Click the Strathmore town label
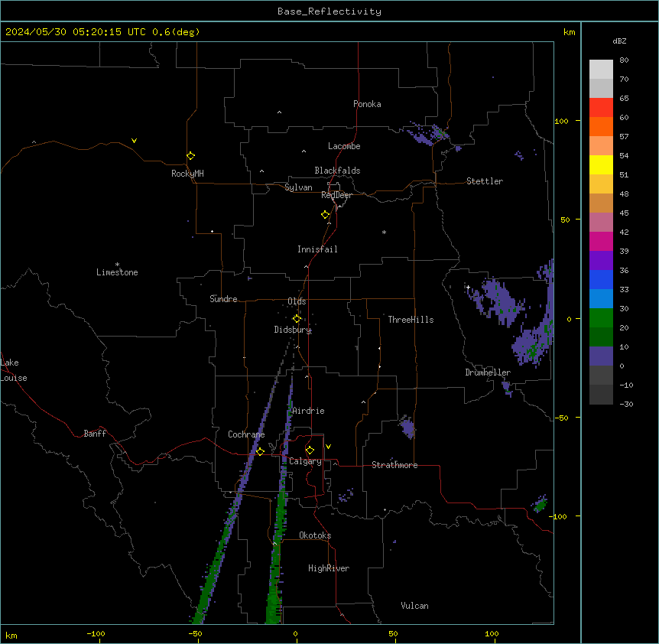Image resolution: width=659 pixels, height=644 pixels. [x=394, y=465]
